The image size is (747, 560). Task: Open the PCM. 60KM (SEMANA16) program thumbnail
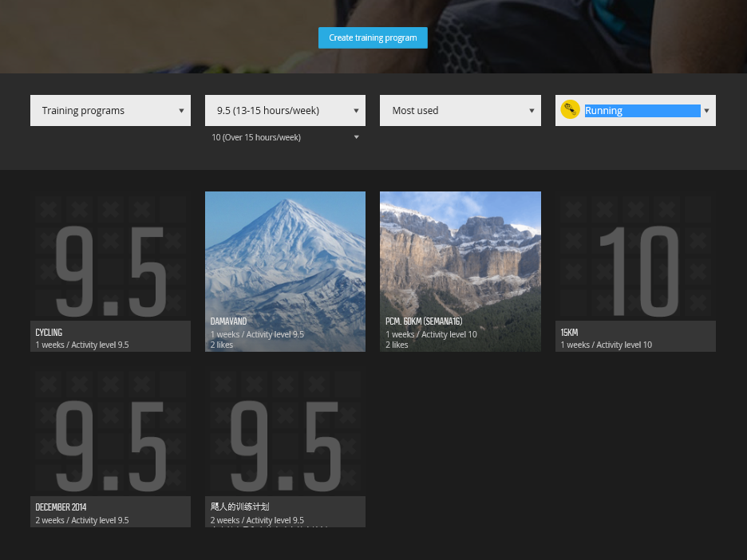(460, 271)
